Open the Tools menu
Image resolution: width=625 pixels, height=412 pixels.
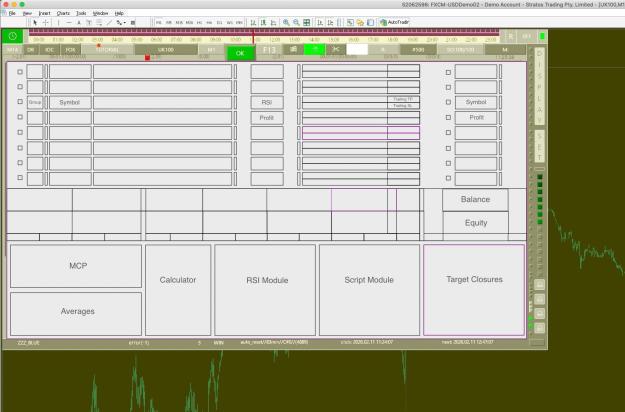[x=81, y=13]
